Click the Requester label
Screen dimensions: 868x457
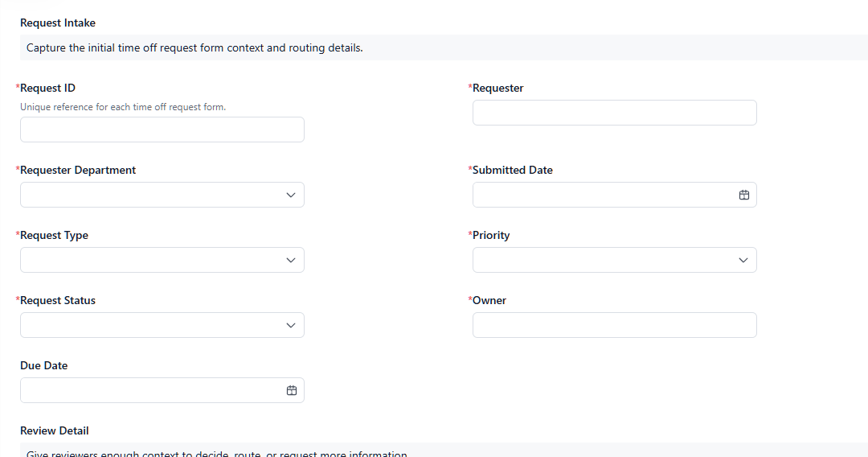coord(497,88)
